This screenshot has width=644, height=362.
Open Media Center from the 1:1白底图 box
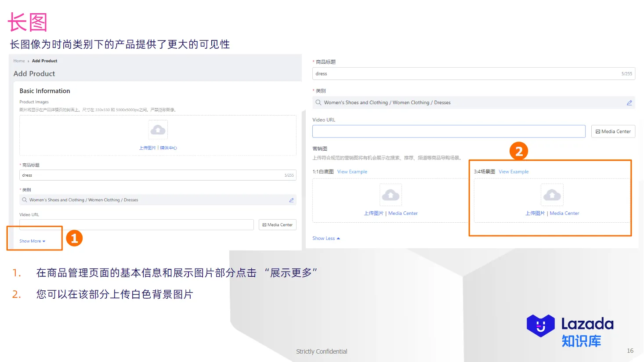tap(402, 213)
